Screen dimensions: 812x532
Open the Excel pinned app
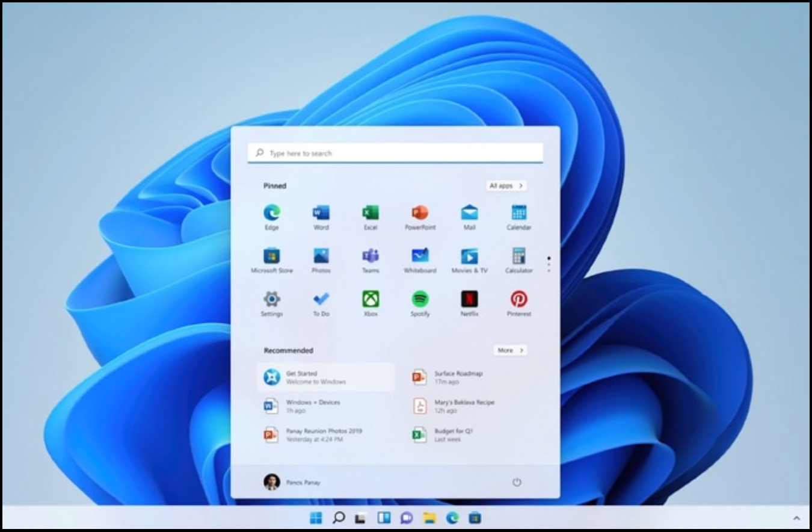pos(371,217)
